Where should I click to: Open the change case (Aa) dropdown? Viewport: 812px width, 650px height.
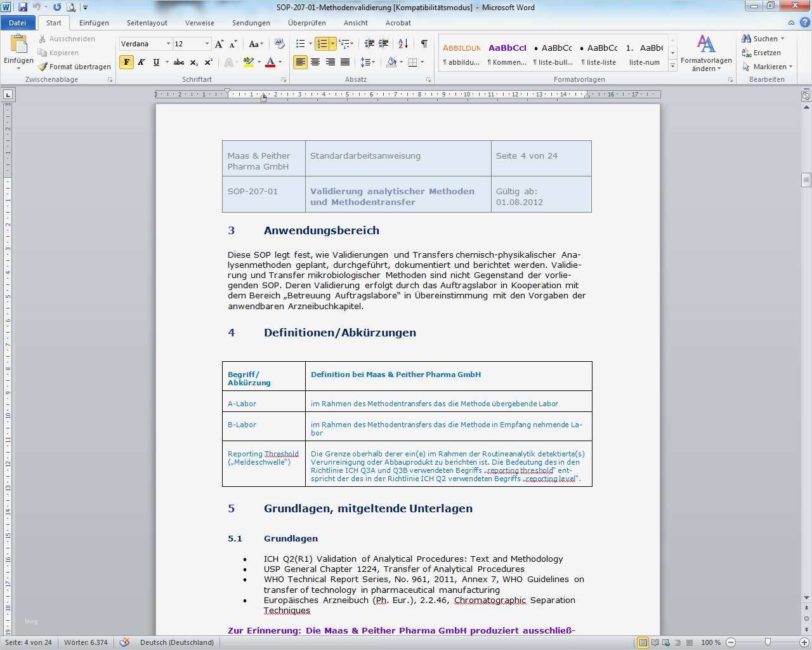point(256,44)
